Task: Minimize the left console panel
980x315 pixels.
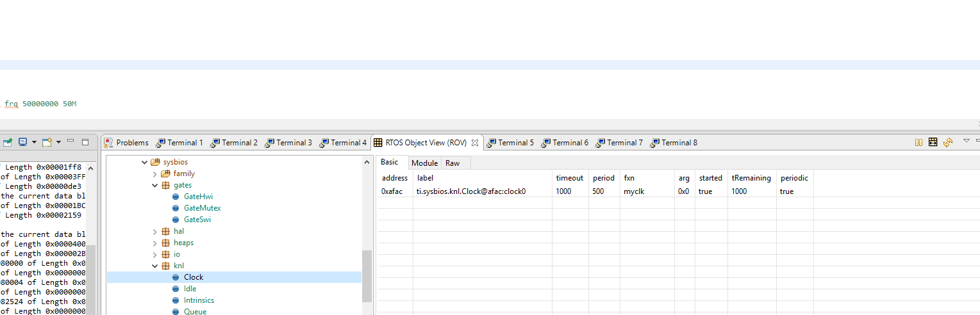Action: click(71, 141)
